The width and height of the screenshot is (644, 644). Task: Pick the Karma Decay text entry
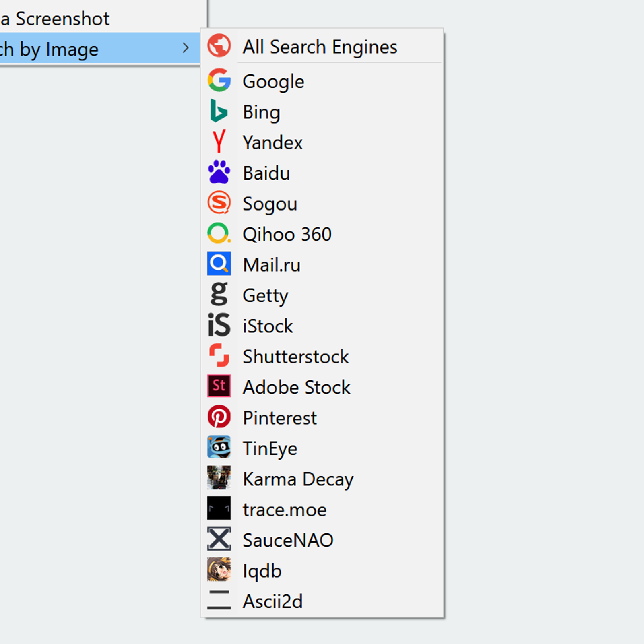(298, 479)
